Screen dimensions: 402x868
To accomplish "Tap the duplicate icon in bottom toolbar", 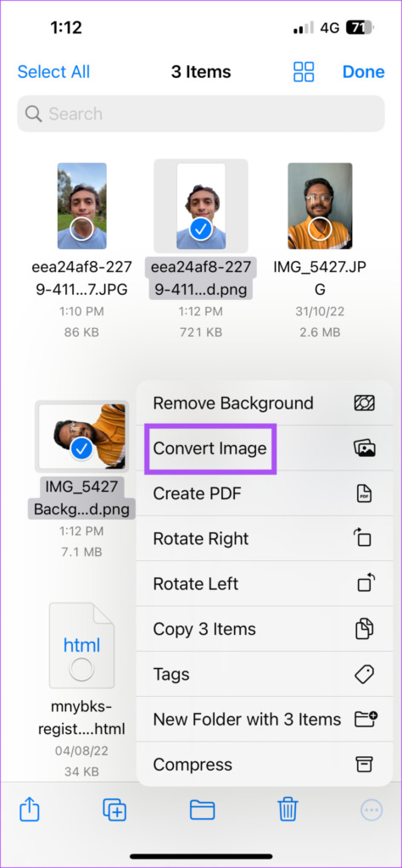I will 114,810.
